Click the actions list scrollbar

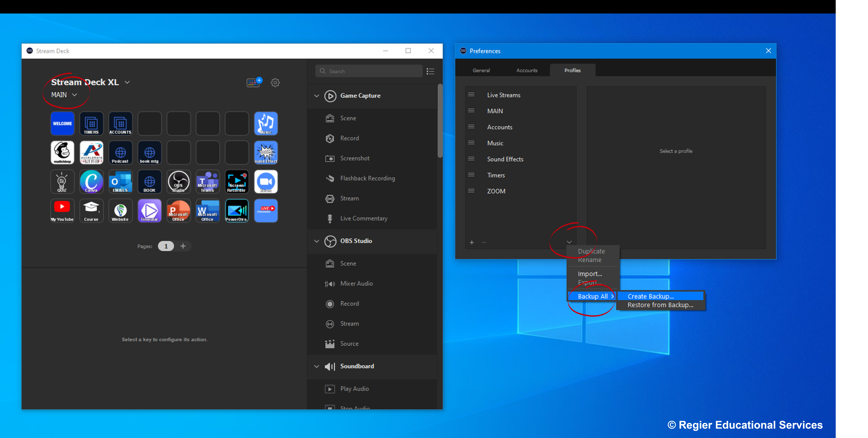click(440, 121)
